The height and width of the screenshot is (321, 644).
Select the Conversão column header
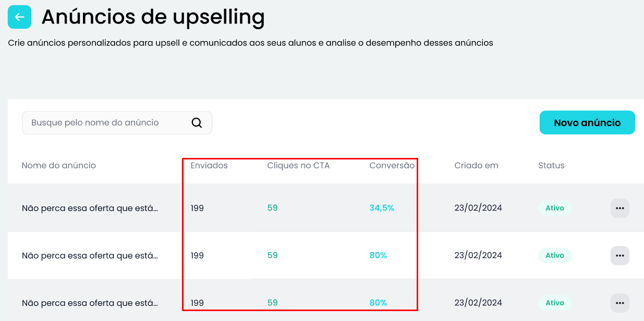(x=392, y=166)
